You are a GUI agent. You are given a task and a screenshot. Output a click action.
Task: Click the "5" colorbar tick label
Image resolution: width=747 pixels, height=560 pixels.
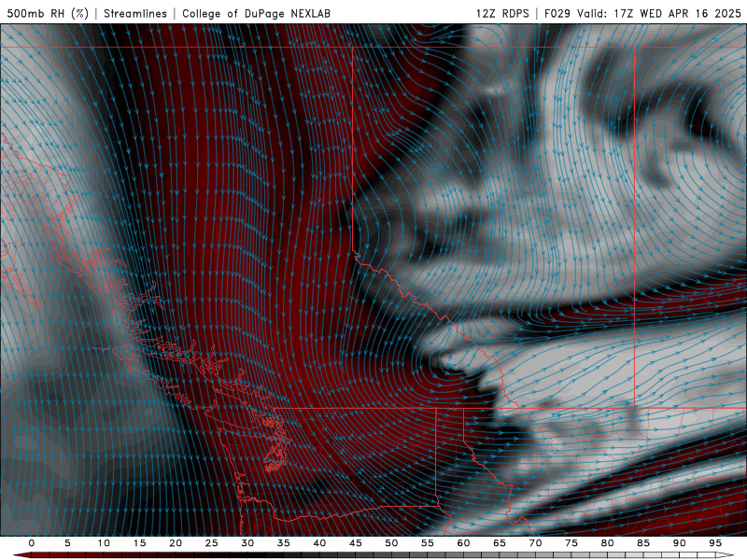point(67,543)
